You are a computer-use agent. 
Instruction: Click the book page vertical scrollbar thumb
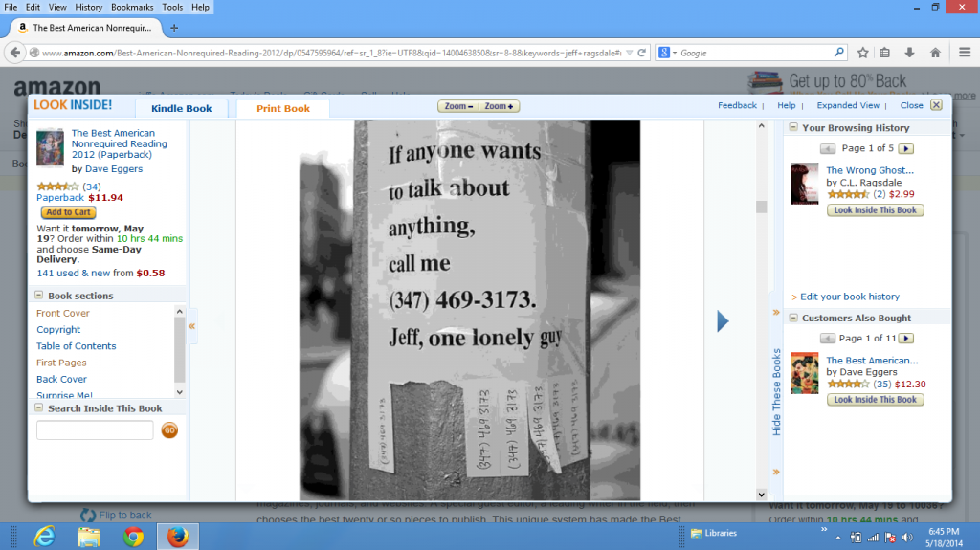tap(762, 208)
